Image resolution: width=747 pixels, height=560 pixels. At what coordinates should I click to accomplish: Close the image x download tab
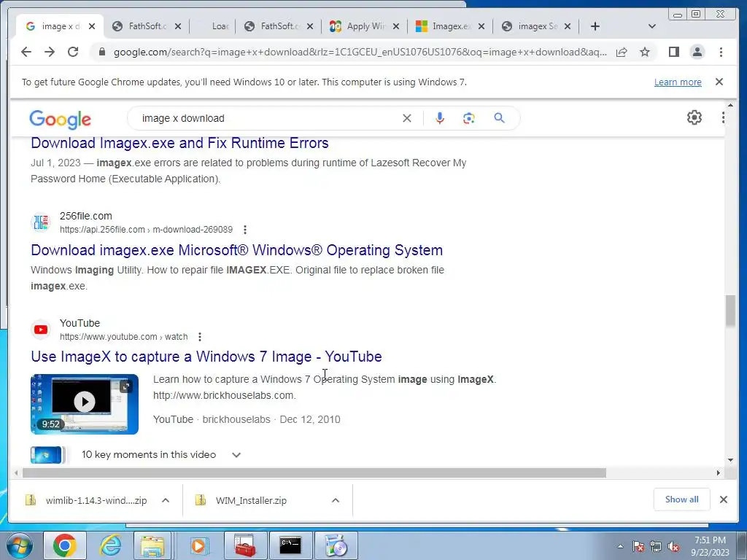[x=92, y=26]
